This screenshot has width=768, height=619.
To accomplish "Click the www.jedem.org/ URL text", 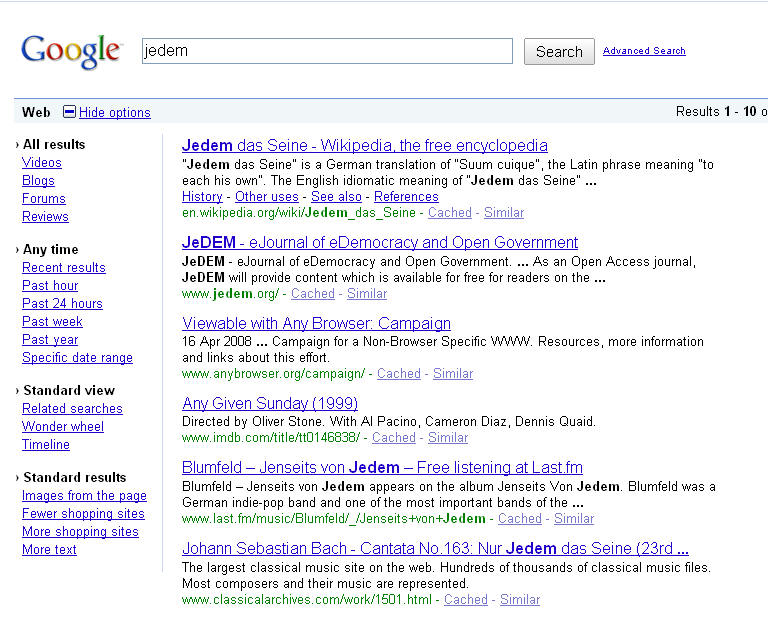I will [230, 294].
